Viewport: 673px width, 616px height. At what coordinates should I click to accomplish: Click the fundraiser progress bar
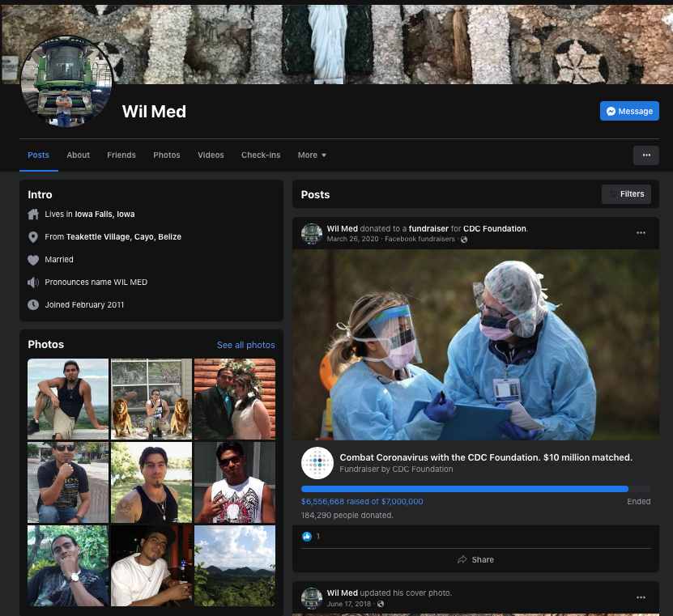[476, 489]
